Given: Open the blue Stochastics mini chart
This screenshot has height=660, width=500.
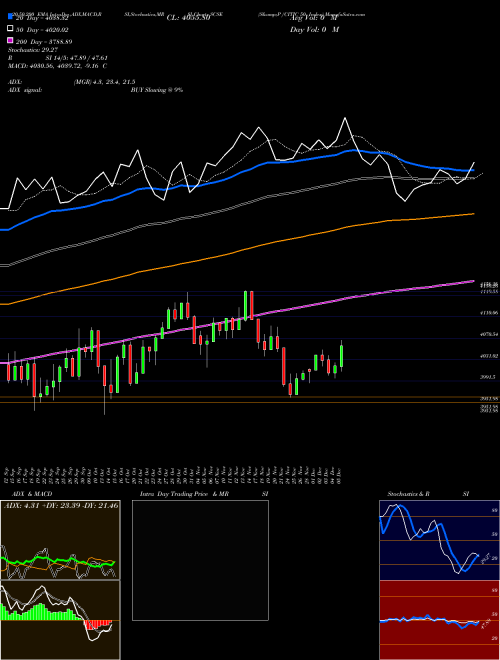Looking at the screenshot, I should tap(439, 540).
